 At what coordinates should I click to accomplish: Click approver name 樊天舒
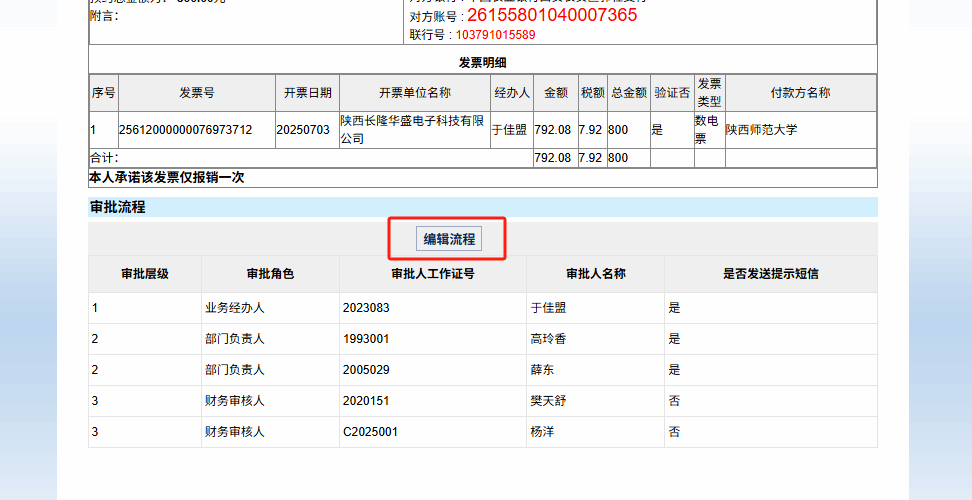click(x=548, y=401)
